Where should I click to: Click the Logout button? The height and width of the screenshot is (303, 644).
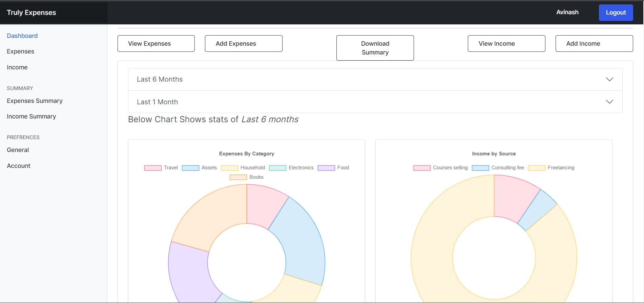(616, 13)
